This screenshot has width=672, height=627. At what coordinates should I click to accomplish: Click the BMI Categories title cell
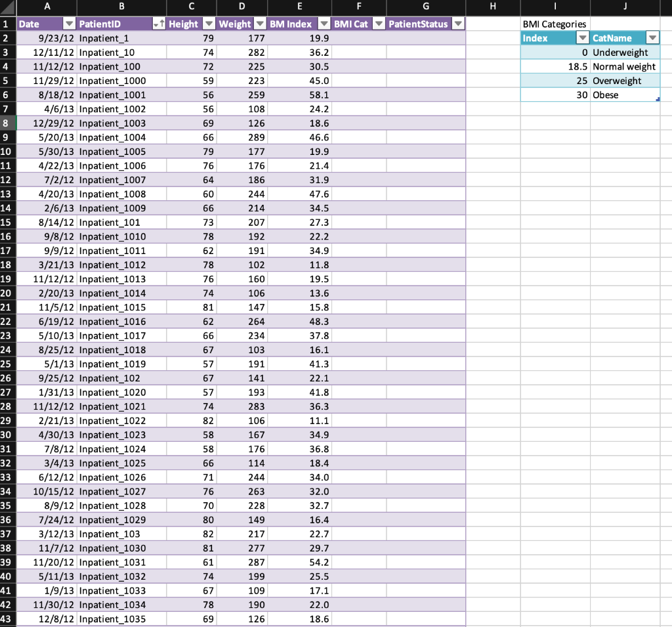[555, 24]
